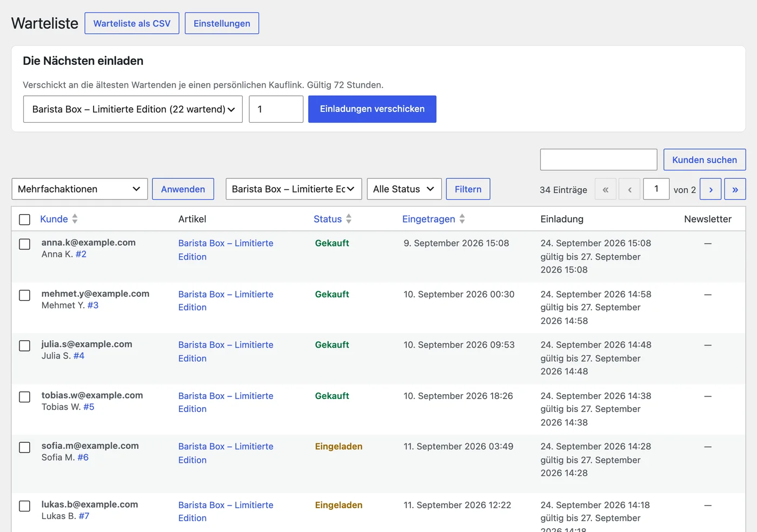
Task: Open Tobias W. customer link #5
Action: click(x=89, y=407)
